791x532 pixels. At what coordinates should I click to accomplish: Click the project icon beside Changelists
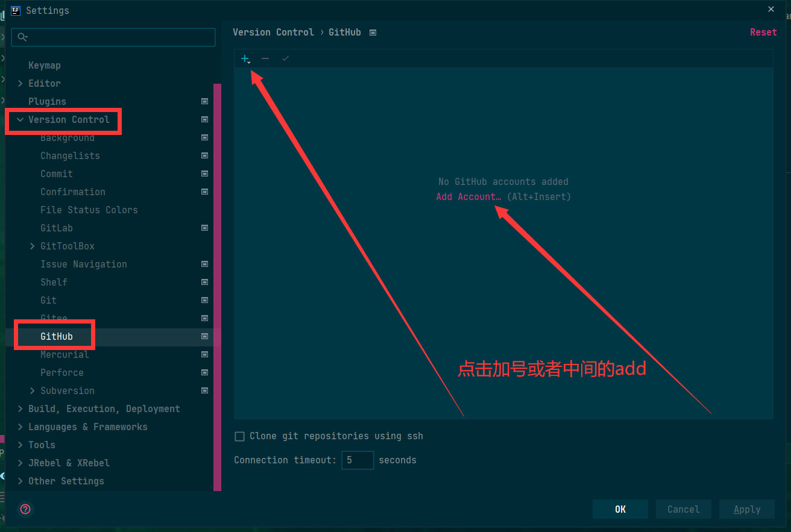click(205, 155)
